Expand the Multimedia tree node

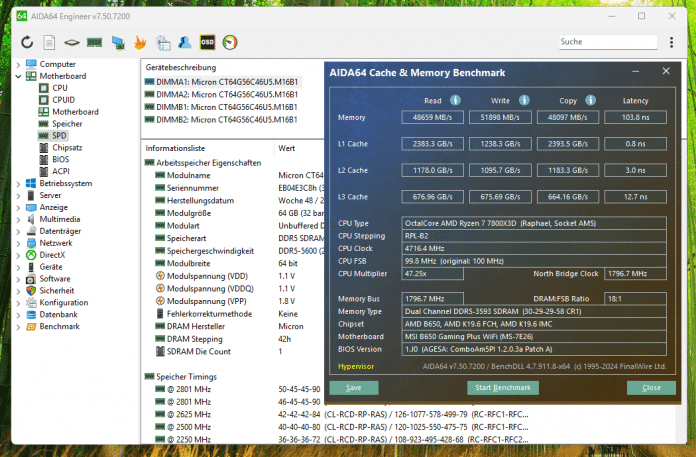tap(18, 220)
